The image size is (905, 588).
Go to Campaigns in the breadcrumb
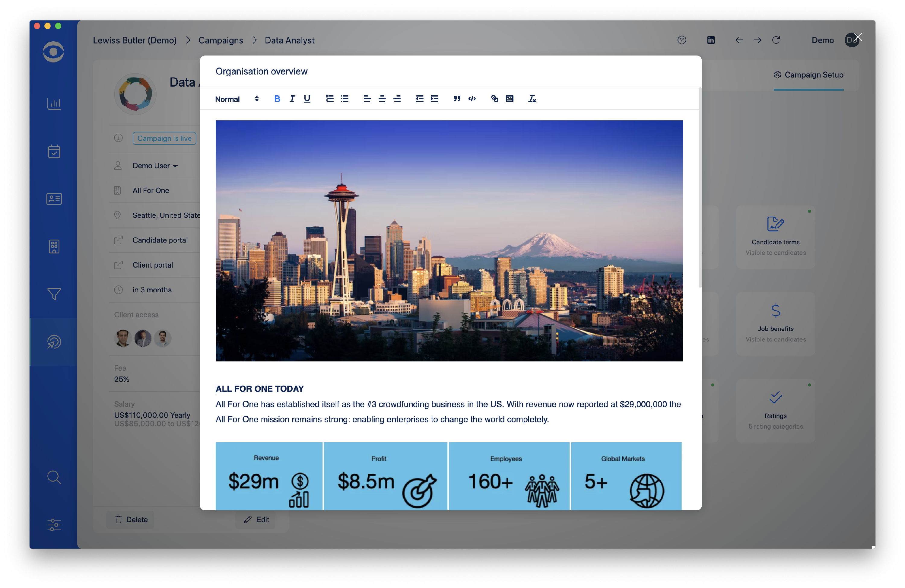click(221, 40)
